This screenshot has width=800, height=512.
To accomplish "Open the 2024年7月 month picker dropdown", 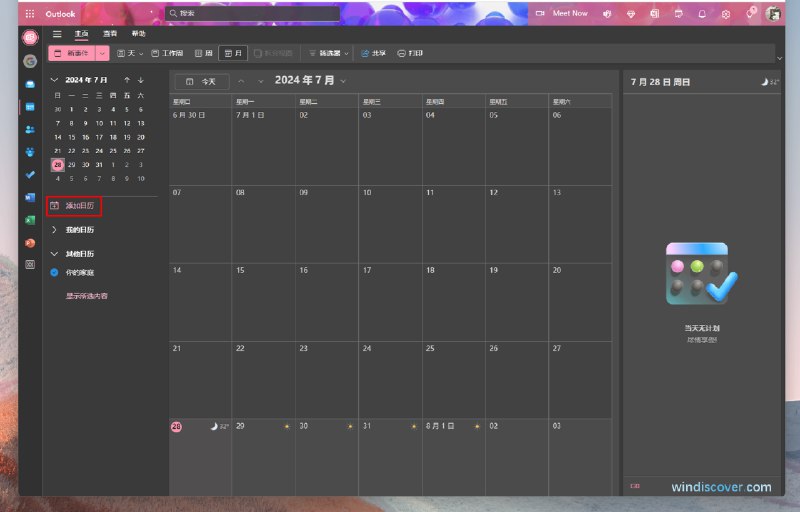I will [x=310, y=81].
